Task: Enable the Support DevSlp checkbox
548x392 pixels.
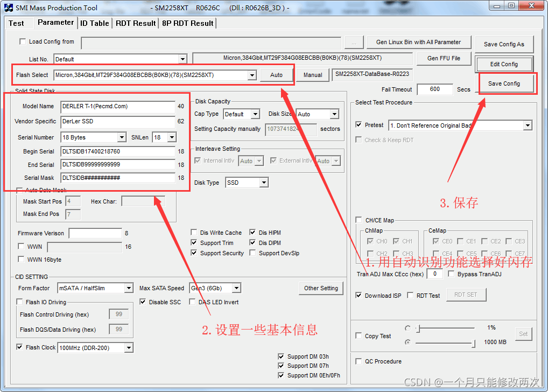Action: pos(252,253)
